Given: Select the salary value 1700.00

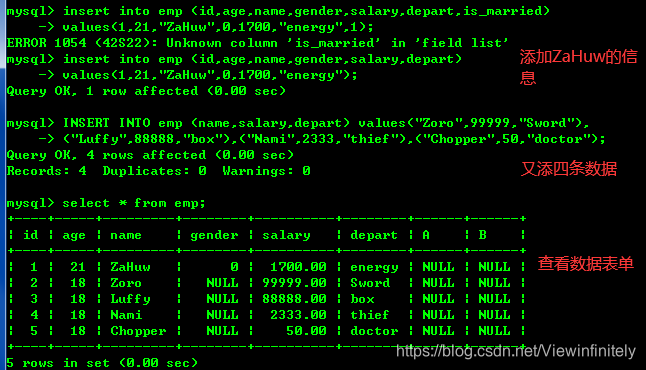Looking at the screenshot, I should (x=298, y=267).
